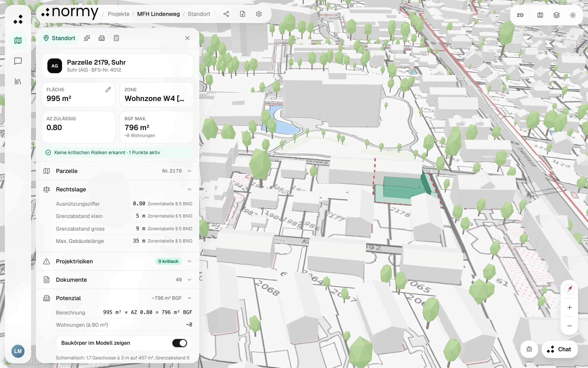Click the Zone Wohnzone W4 card
The height and width of the screenshot is (368, 588).
tap(156, 95)
